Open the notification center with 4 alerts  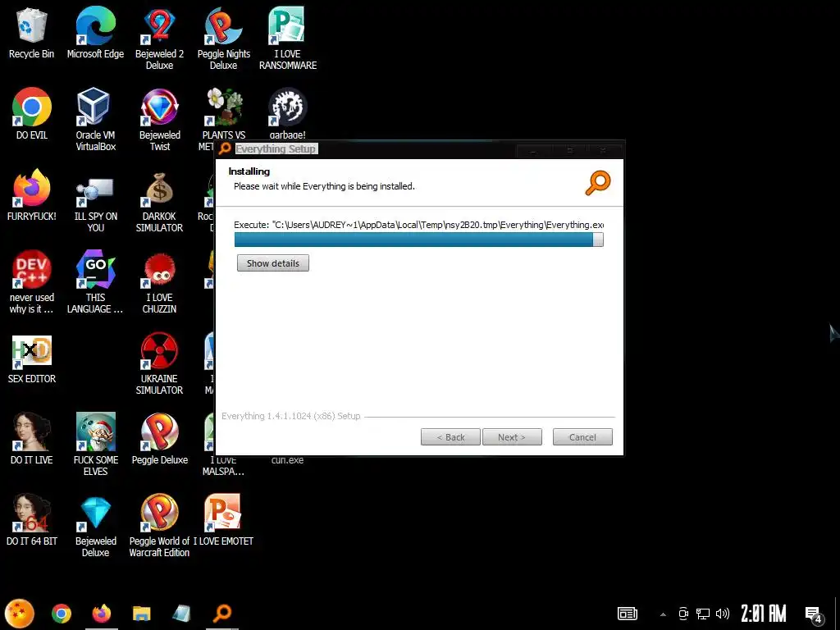(813, 614)
